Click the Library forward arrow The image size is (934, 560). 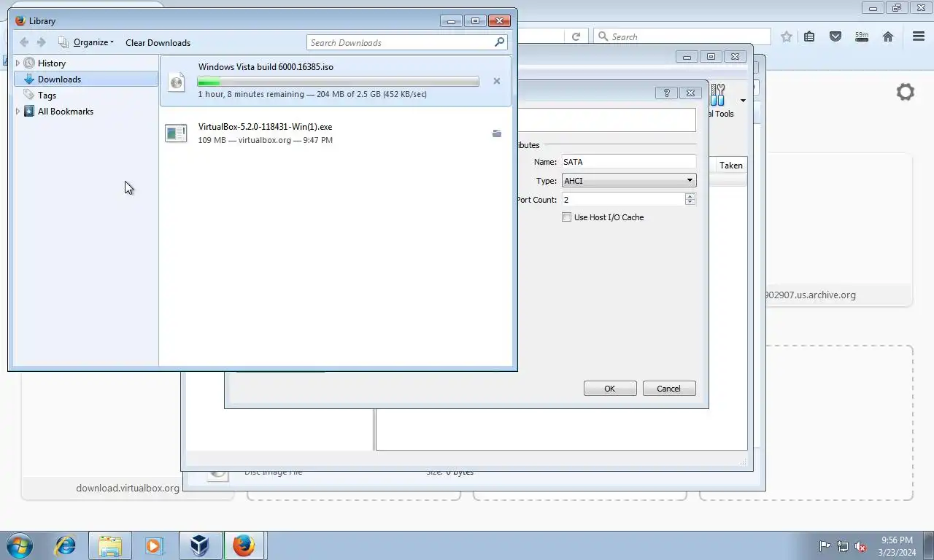42,42
